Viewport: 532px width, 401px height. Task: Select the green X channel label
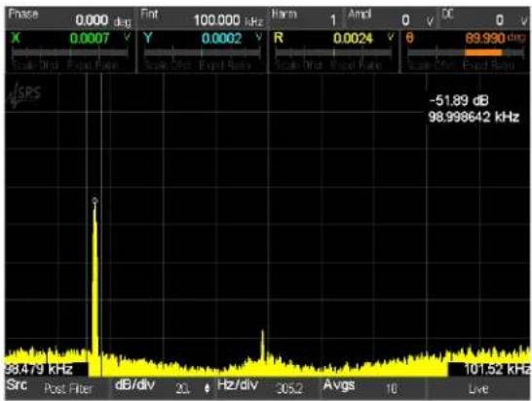16,38
